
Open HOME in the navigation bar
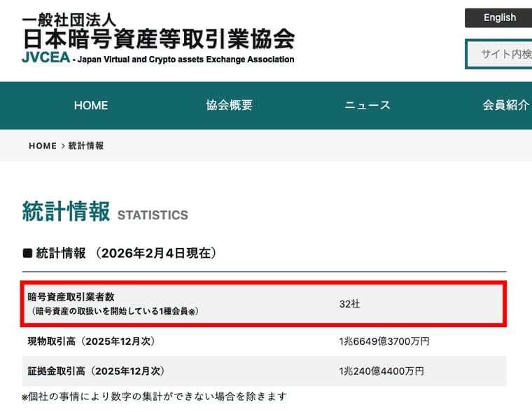(x=91, y=106)
